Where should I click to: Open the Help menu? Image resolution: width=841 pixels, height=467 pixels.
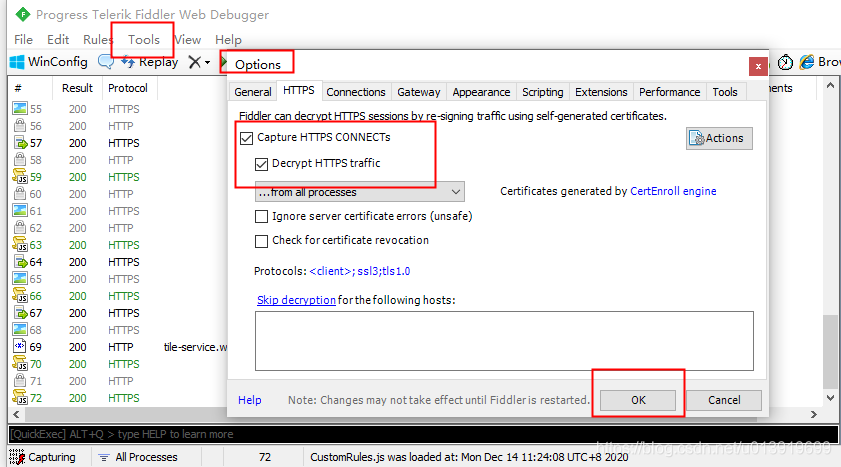coord(228,40)
